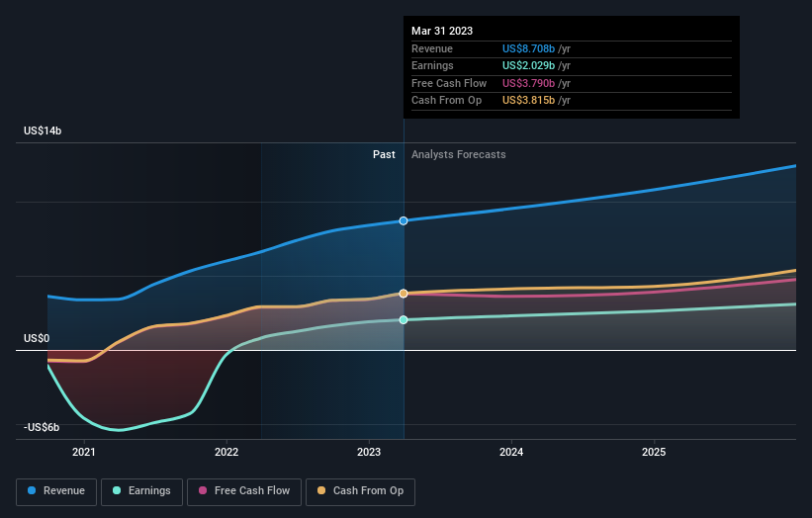Click the Revenue row label in tooltip
Screen dimensions: 812x518
[x=432, y=48]
